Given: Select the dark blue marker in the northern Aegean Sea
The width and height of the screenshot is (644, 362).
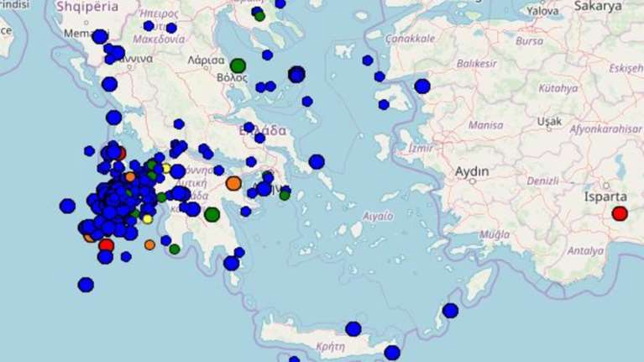Looking at the screenshot, I should pos(296,75).
